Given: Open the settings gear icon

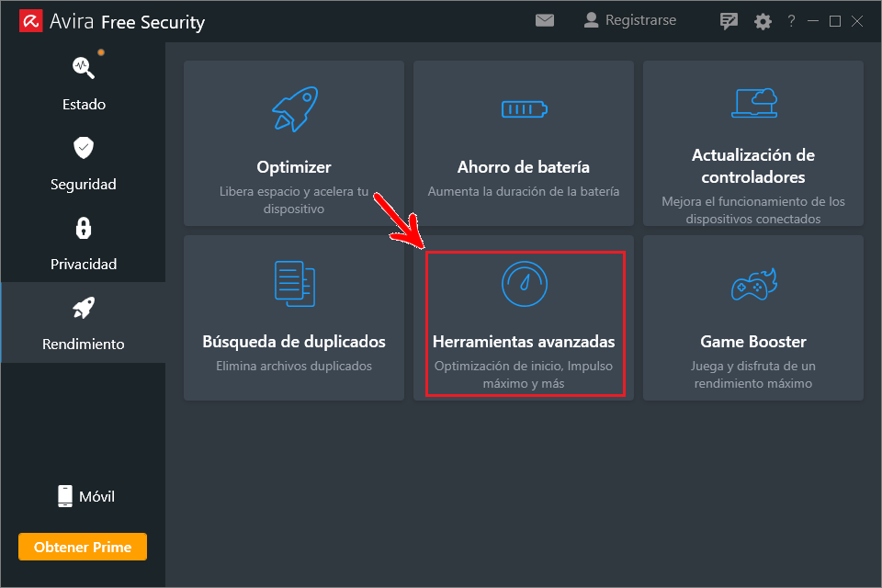Looking at the screenshot, I should click(x=763, y=21).
